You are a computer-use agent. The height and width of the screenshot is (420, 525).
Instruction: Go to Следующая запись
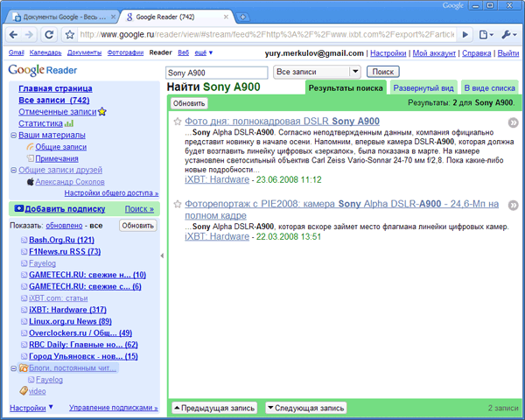(306, 408)
